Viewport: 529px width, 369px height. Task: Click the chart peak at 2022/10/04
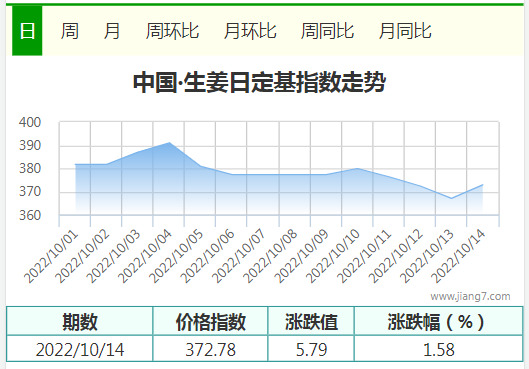169,143
